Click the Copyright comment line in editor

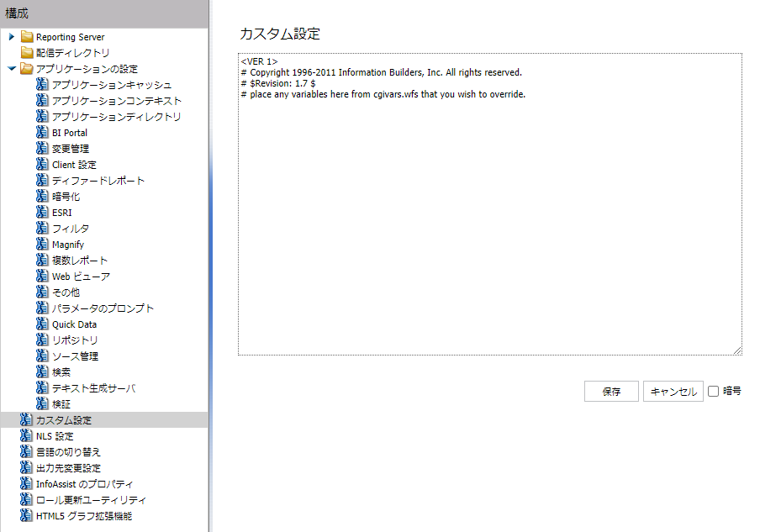382,72
